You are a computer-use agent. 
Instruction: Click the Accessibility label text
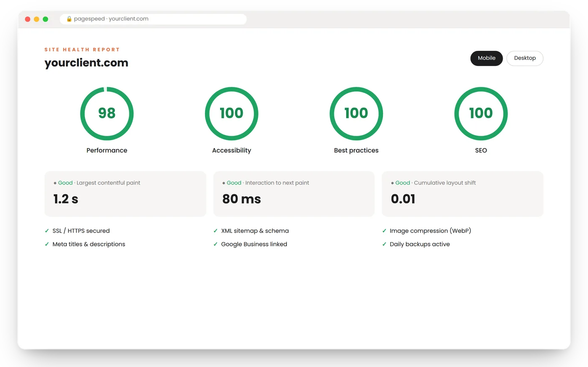231,150
